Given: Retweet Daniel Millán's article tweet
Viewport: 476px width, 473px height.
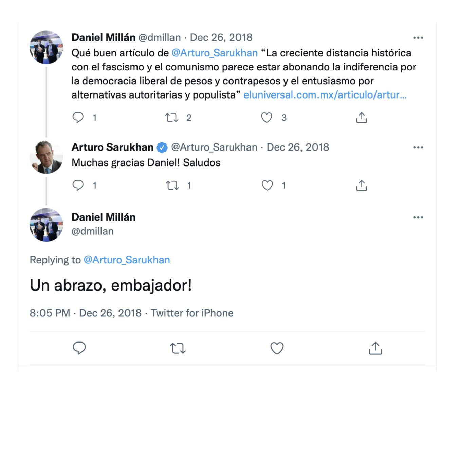Looking at the screenshot, I should tap(171, 118).
